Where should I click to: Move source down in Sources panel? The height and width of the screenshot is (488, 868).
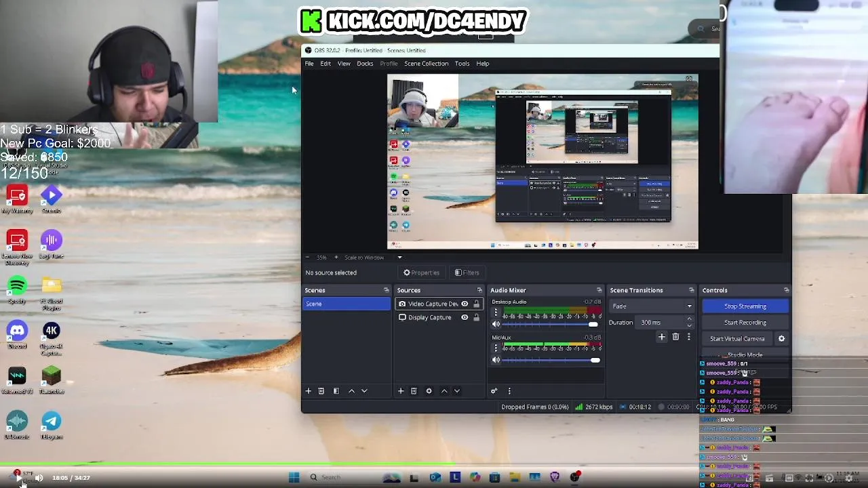click(457, 391)
